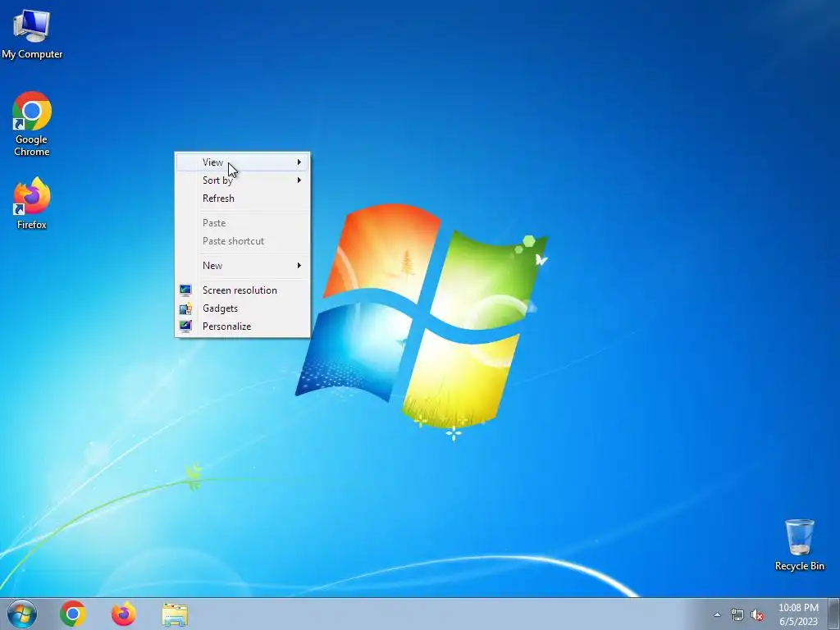Launch Firefox from the taskbar
This screenshot has height=630, width=840.
tap(123, 614)
